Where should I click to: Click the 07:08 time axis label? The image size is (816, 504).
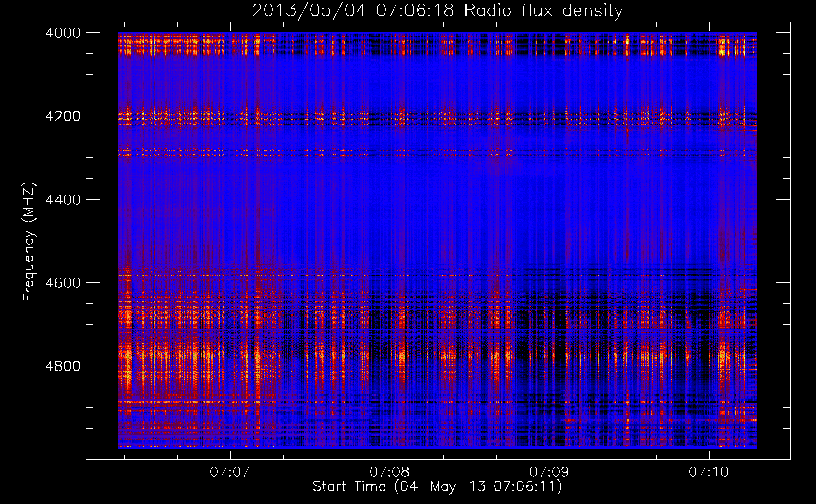pyautogui.click(x=389, y=472)
